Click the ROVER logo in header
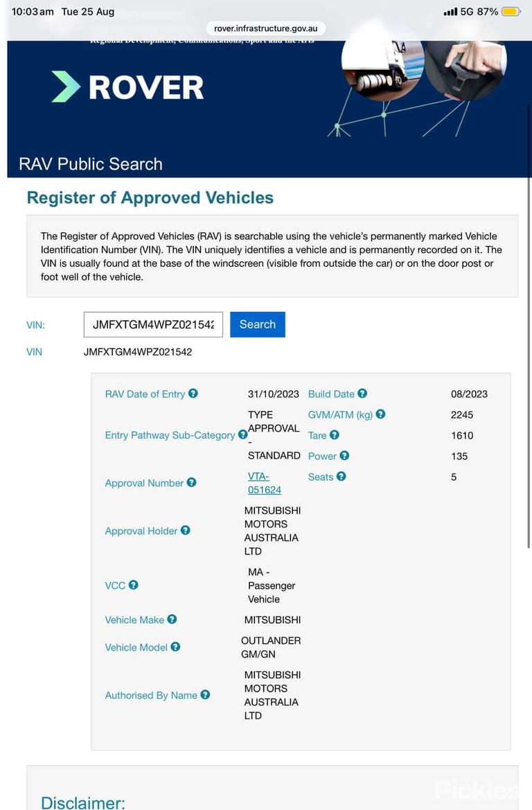The height and width of the screenshot is (810, 532). [127, 87]
